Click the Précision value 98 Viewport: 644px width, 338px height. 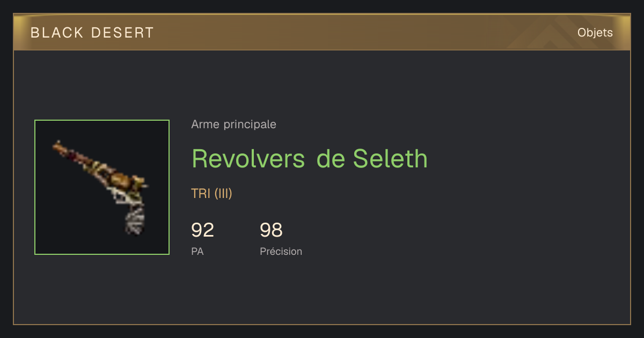(x=271, y=230)
